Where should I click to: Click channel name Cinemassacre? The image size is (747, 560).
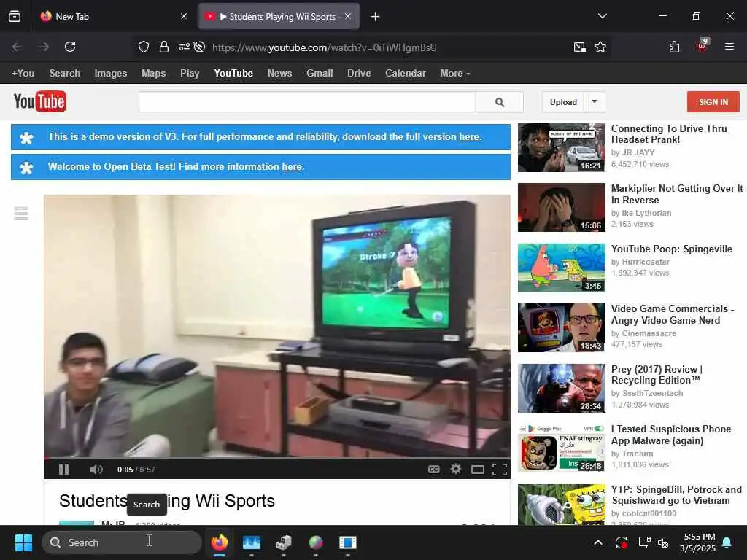point(649,333)
